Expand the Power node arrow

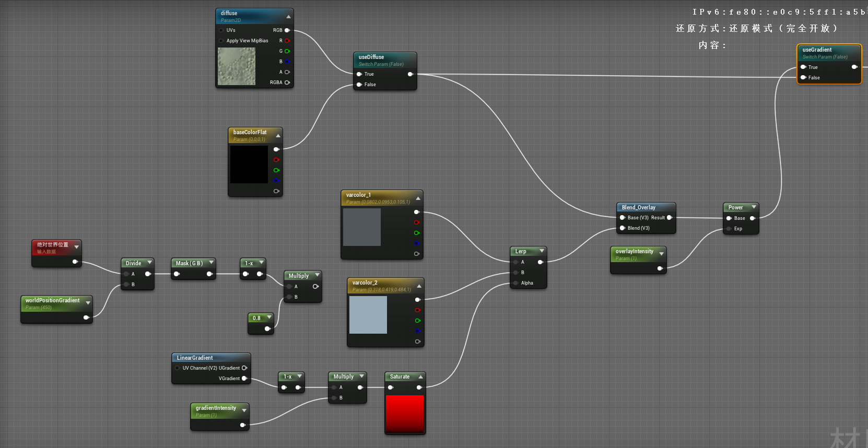click(754, 207)
